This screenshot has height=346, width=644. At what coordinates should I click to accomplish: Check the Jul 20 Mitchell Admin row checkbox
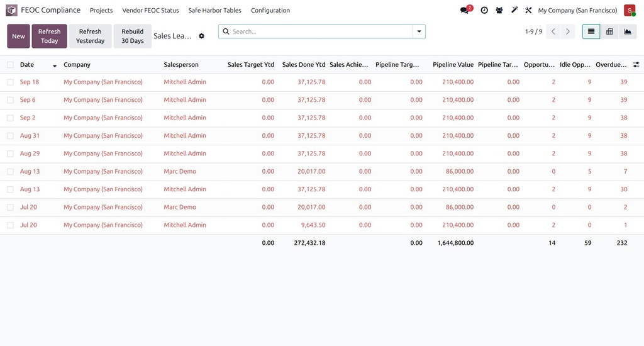click(x=10, y=225)
